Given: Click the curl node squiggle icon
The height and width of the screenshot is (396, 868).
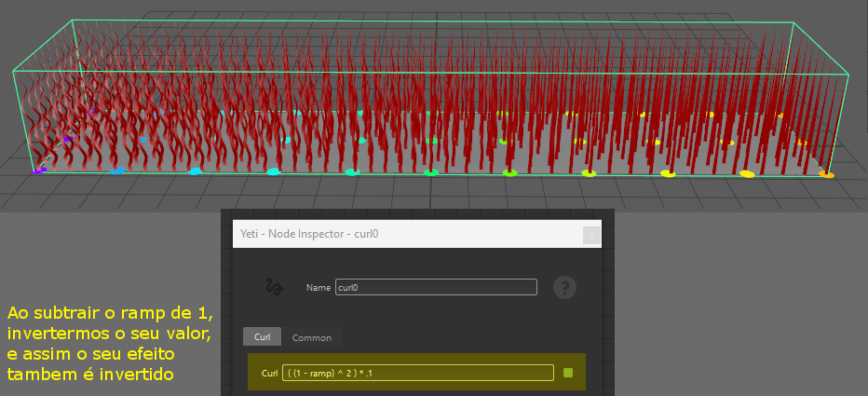Looking at the screenshot, I should coord(273,287).
